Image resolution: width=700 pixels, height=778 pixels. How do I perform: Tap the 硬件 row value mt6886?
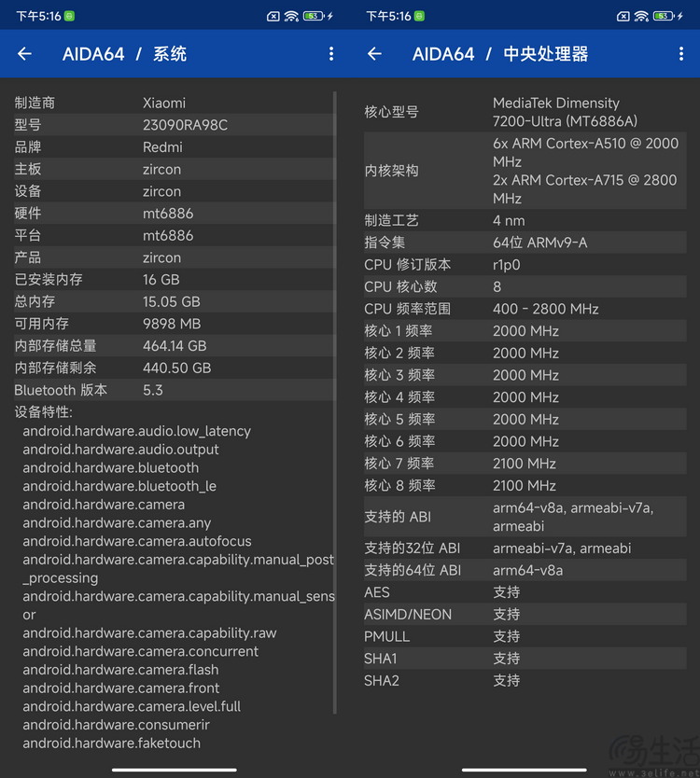(168, 214)
